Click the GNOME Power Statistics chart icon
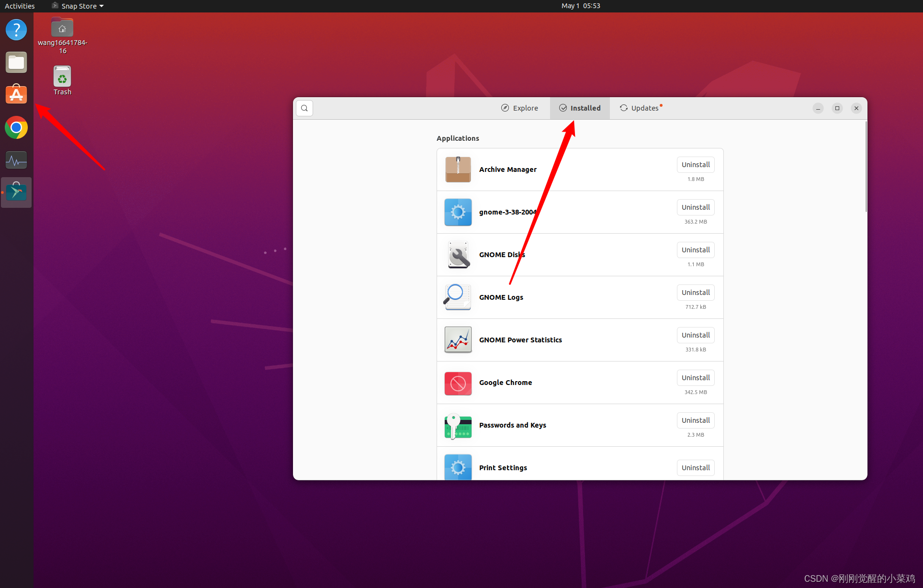 [458, 340]
